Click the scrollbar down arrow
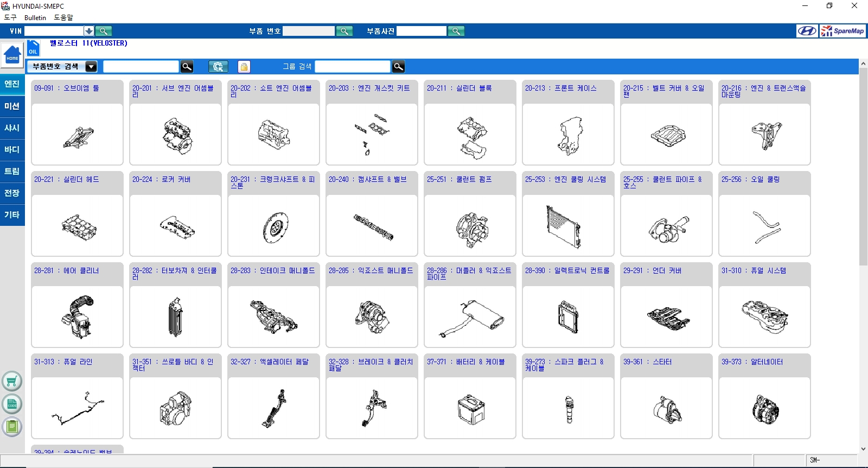This screenshot has width=868, height=468. click(863, 449)
